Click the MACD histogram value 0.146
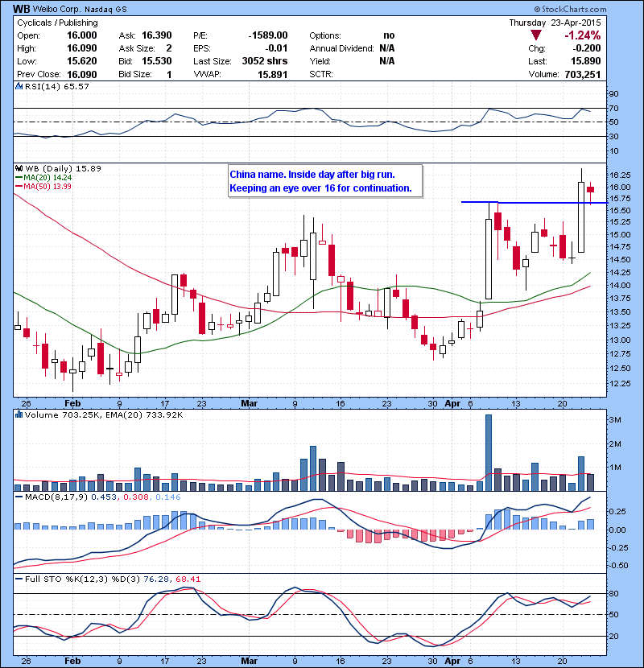Viewport: 644px width, 668px height. (x=168, y=497)
